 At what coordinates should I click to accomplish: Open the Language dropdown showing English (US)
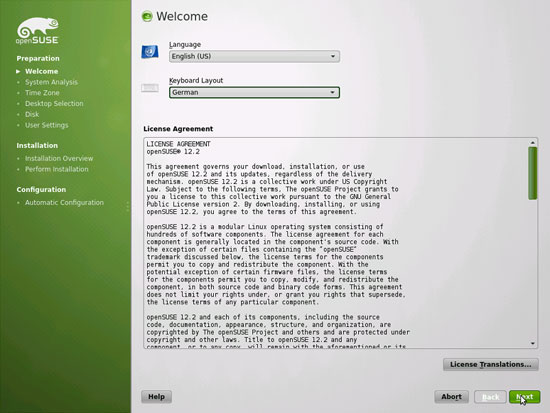pos(254,56)
